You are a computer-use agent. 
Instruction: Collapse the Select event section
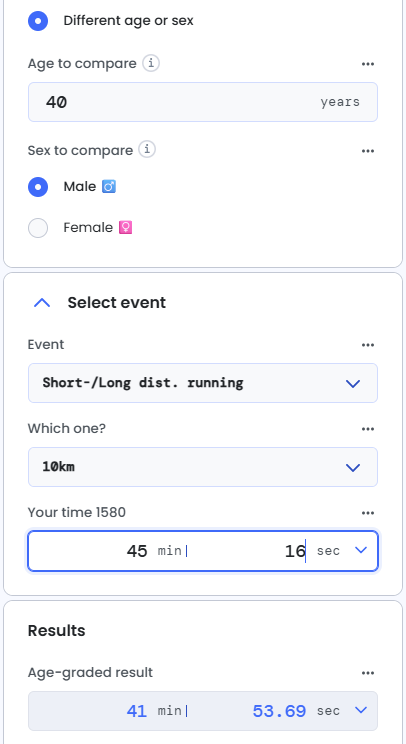click(x=42, y=303)
